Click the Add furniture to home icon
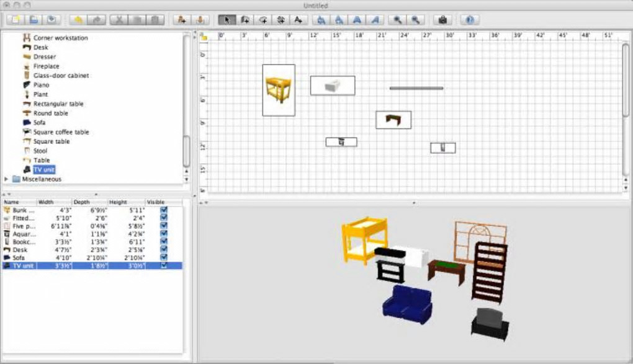633x364 pixels. 182,20
